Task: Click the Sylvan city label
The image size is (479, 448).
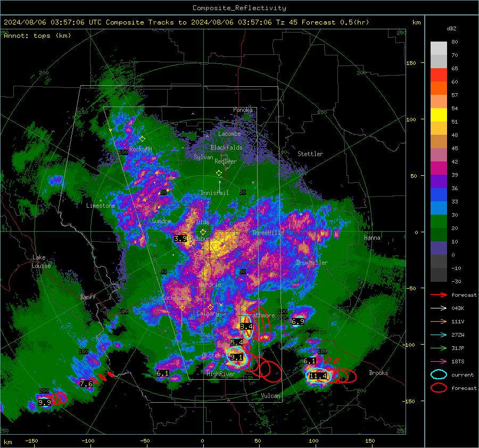Action: coord(203,157)
